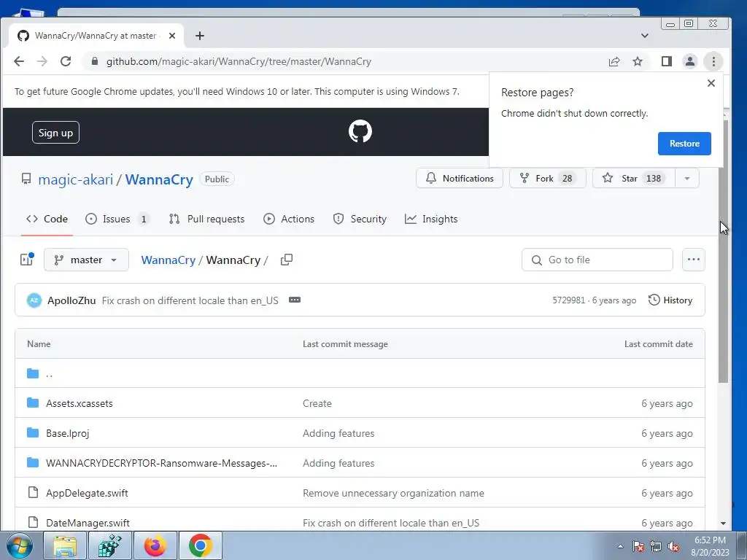Viewport: 747px width, 560px height.
Task: Open the Chrome side panel icon
Action: pyautogui.click(x=667, y=61)
